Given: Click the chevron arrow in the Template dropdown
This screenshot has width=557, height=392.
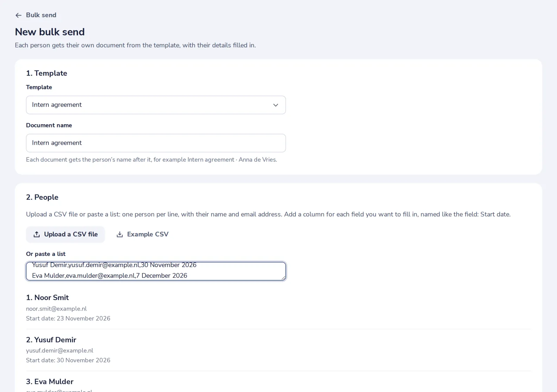Looking at the screenshot, I should (x=276, y=105).
